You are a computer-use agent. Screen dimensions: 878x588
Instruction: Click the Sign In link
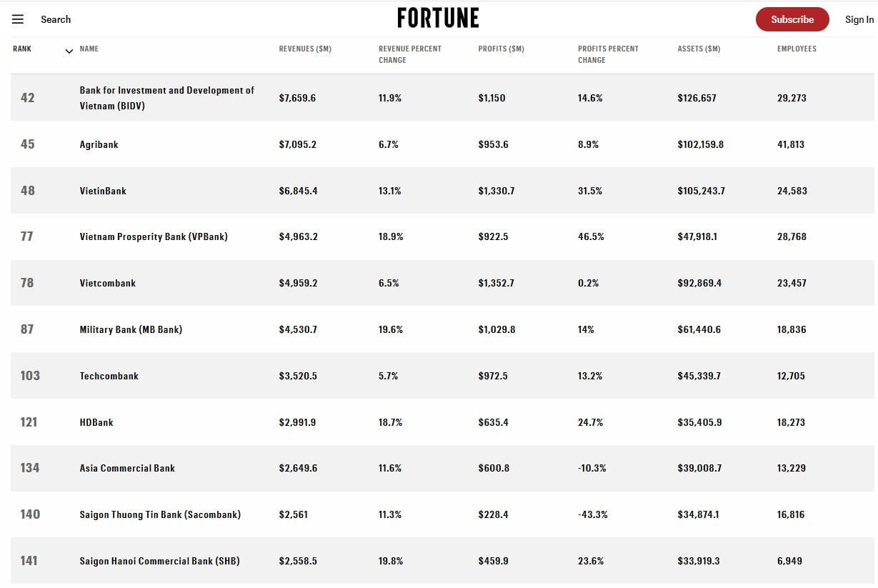pos(859,19)
